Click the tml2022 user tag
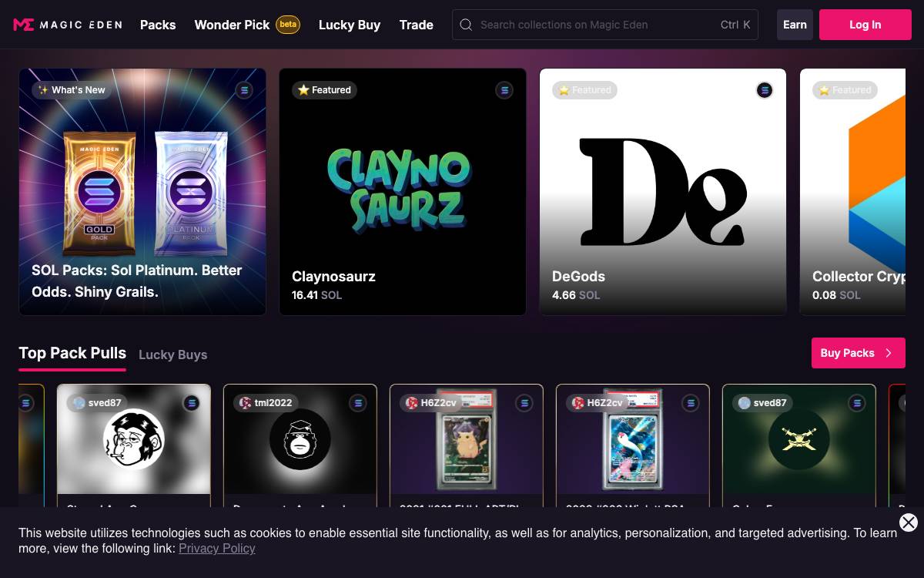The height and width of the screenshot is (578, 924). coord(266,403)
